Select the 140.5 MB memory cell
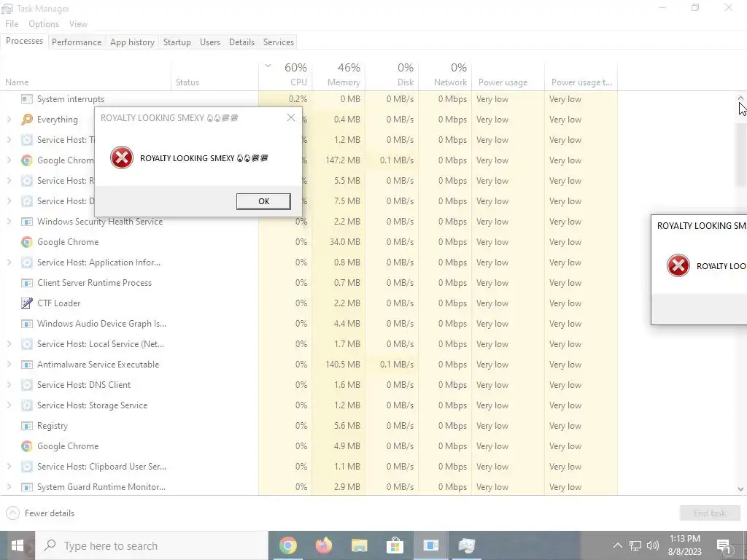The image size is (747, 560). (x=338, y=365)
